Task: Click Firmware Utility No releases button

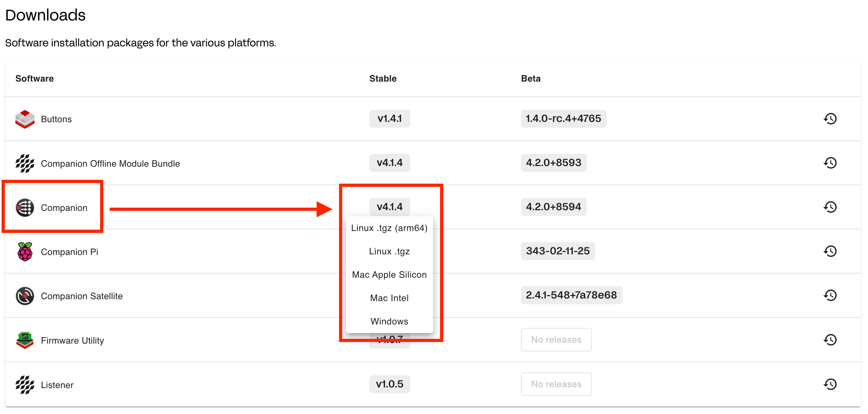Action: coord(556,340)
